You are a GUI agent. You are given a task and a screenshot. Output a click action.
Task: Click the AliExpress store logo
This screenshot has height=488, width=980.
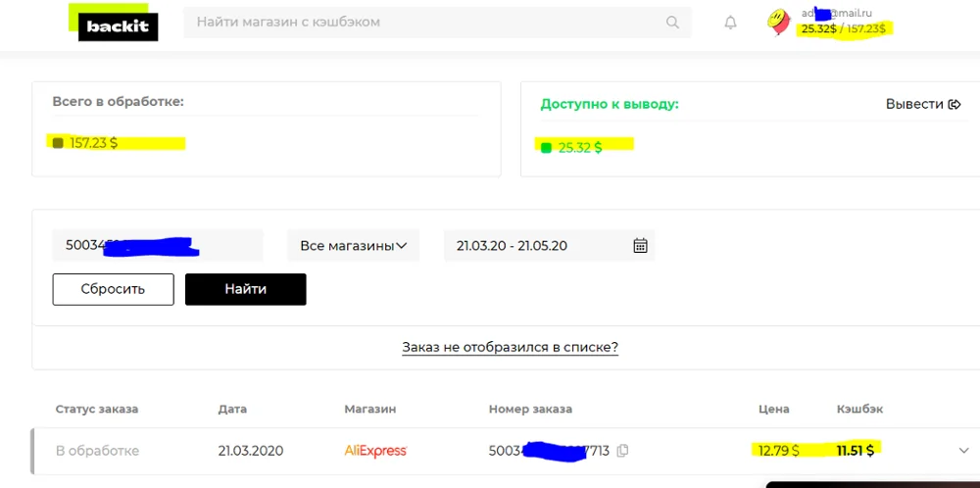[x=375, y=451]
